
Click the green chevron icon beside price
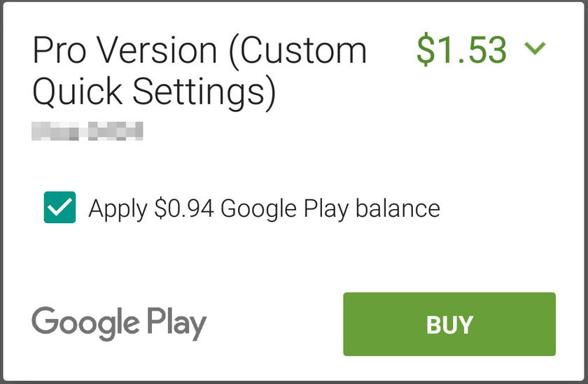[x=535, y=49]
